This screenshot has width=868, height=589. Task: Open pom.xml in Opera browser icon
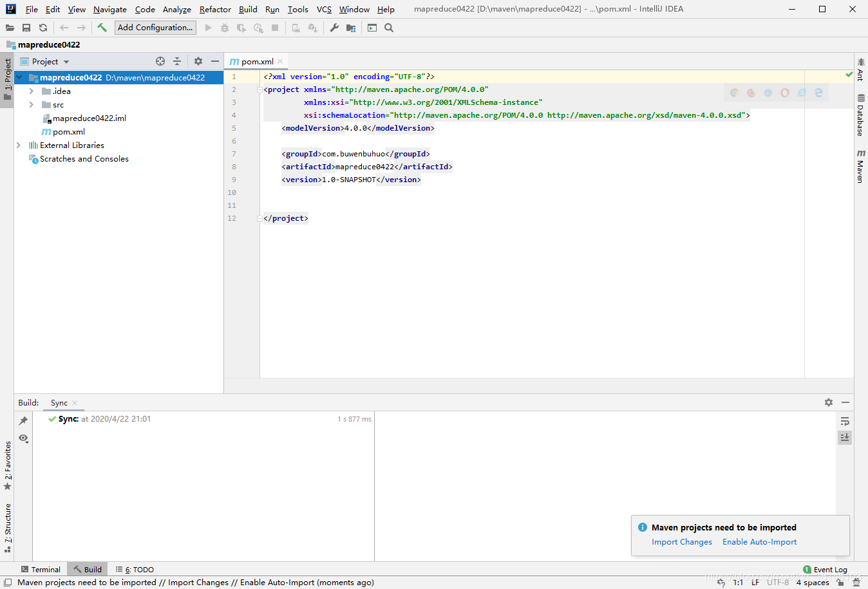tap(784, 93)
